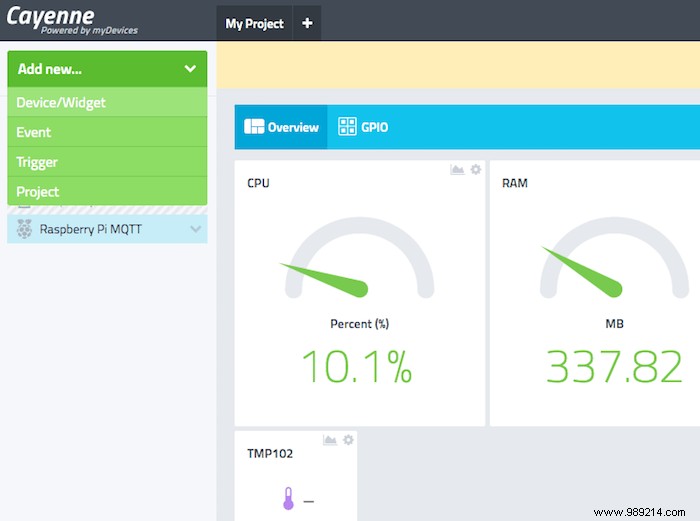Select Trigger from Add new menu
Screen dimensions: 700x521
(x=107, y=162)
